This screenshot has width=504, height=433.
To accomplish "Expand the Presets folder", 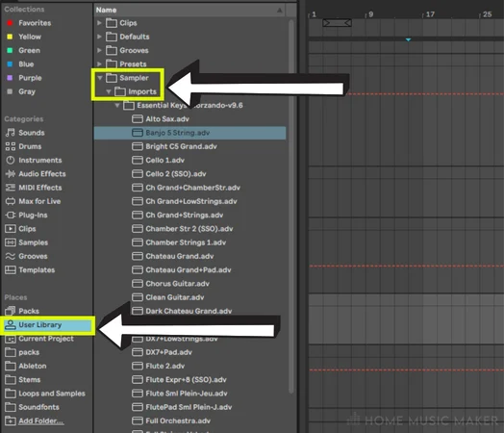I will pyautogui.click(x=99, y=64).
